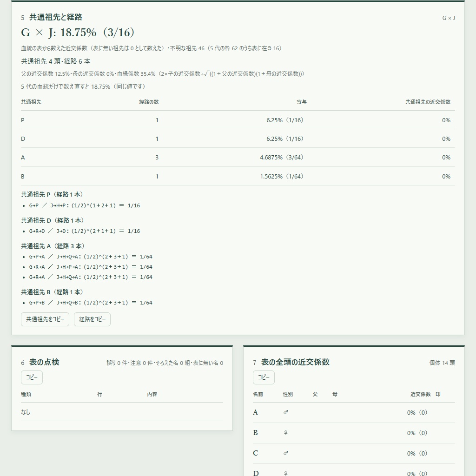Click the male symbol in row A
476x476 pixels.
[x=286, y=413]
